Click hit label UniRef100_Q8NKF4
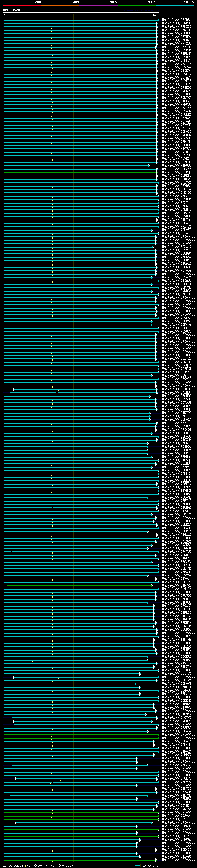Viewport: 197px width, 868px height. [x=176, y=453]
